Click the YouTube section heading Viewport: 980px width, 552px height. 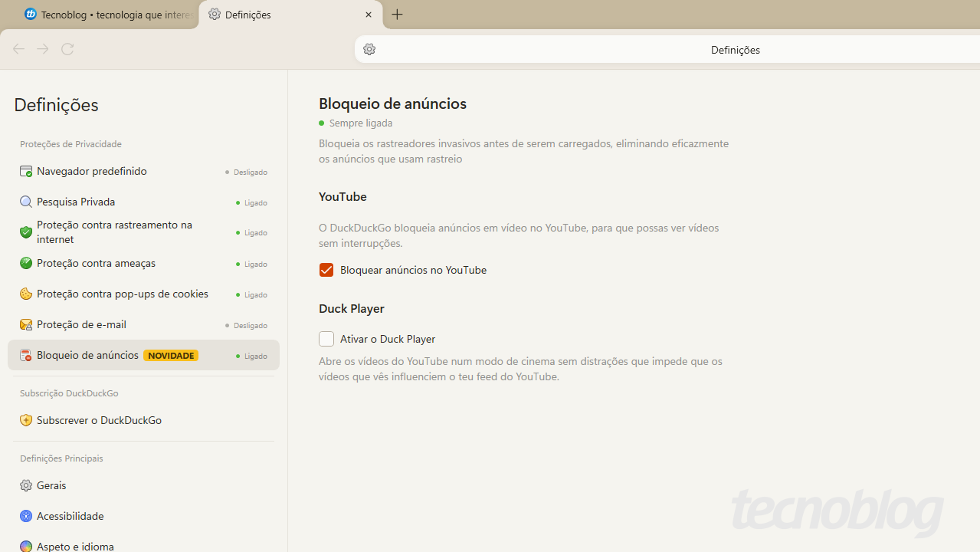343,196
